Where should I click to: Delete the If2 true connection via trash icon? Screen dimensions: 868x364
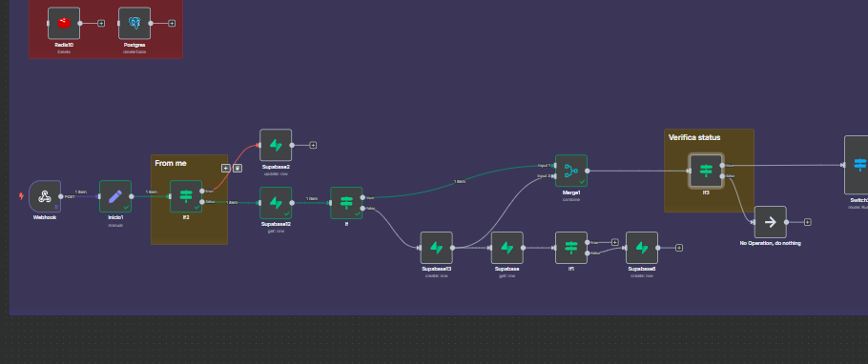pyautogui.click(x=237, y=168)
